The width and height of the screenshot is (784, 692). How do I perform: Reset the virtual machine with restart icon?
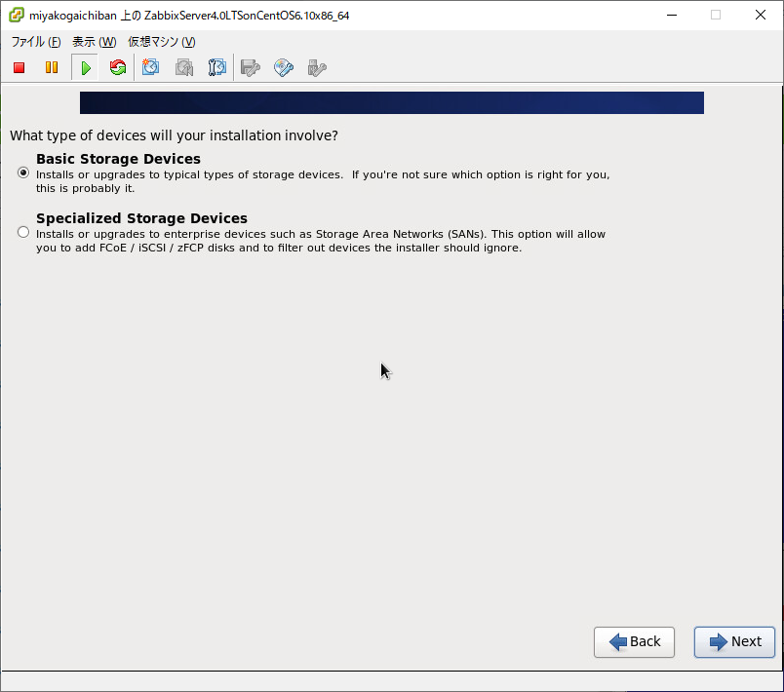118,67
